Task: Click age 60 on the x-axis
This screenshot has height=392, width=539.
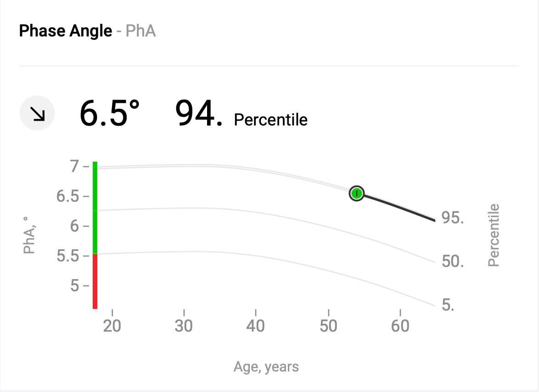Action: 400,326
